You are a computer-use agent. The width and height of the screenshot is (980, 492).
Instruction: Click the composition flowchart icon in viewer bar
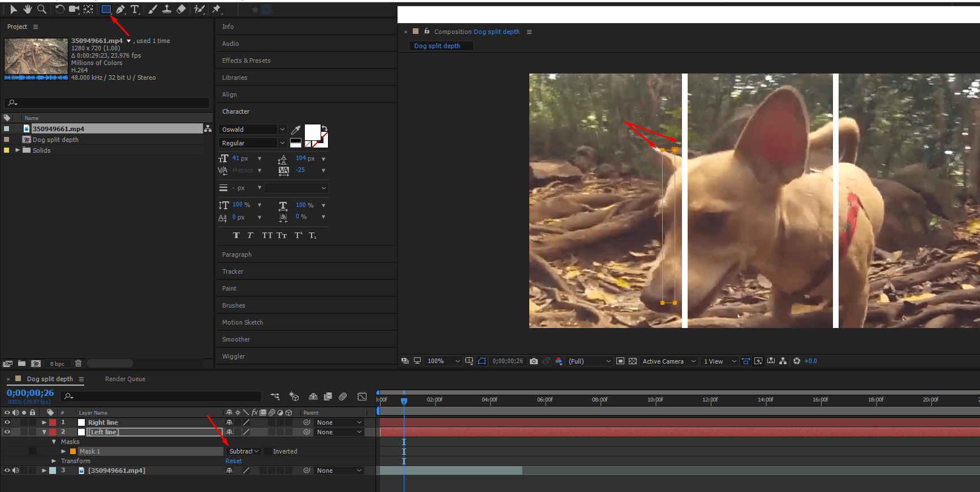coord(783,361)
